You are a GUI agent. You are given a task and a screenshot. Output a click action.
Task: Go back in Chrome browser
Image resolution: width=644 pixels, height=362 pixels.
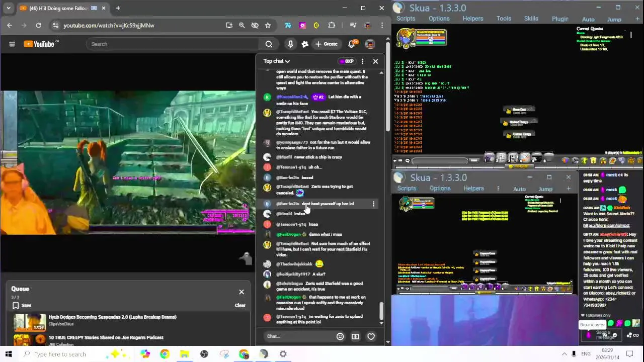pos(10,25)
